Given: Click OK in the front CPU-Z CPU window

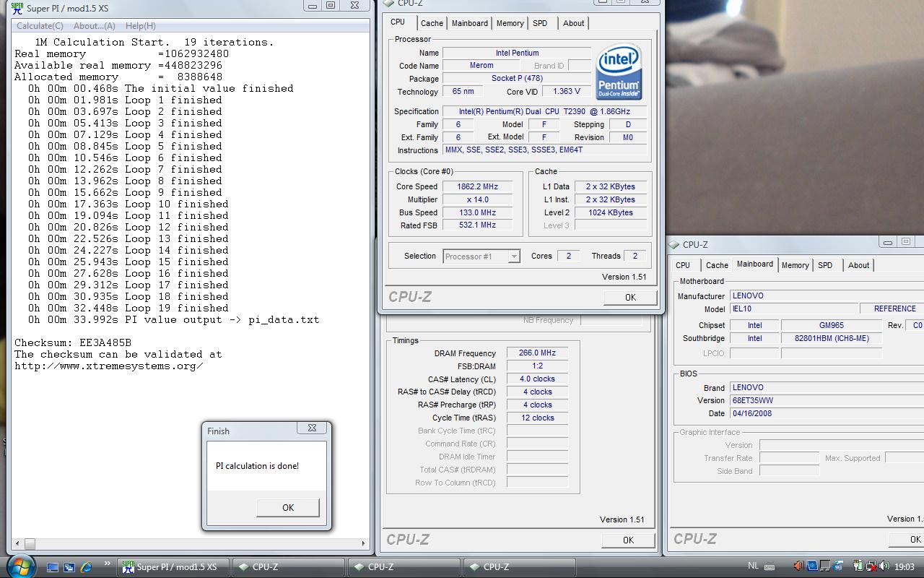Looking at the screenshot, I should pos(630,297).
